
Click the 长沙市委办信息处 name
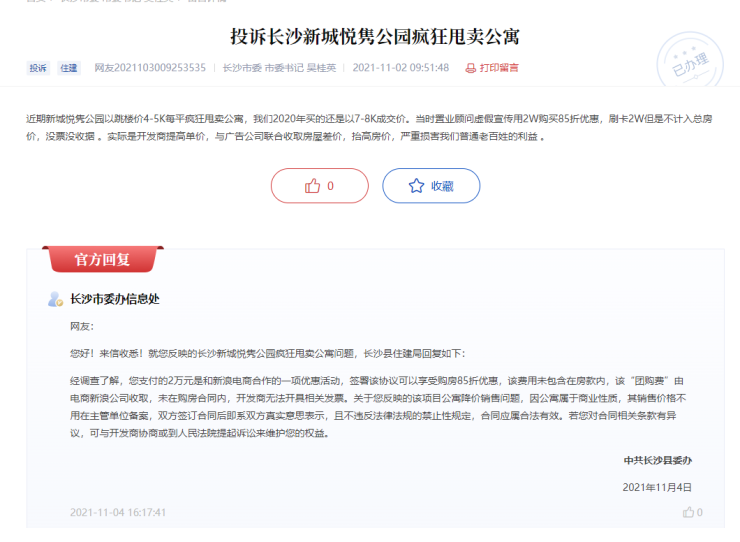tap(115, 299)
